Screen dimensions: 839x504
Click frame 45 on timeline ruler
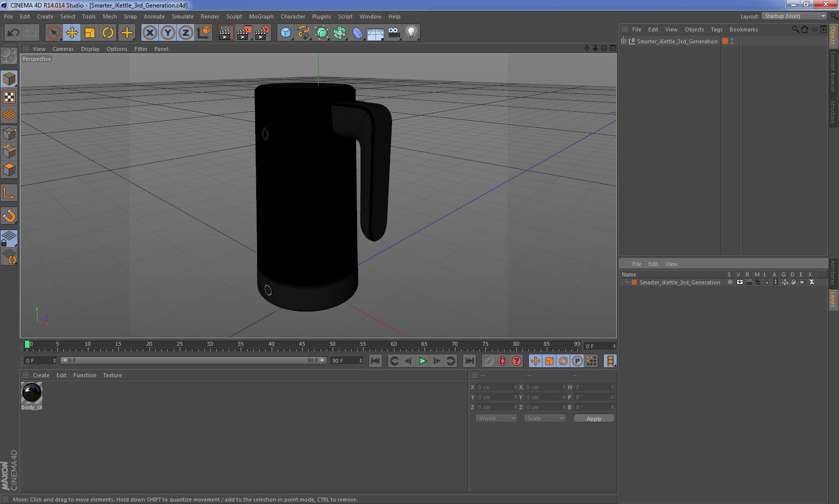(x=302, y=344)
